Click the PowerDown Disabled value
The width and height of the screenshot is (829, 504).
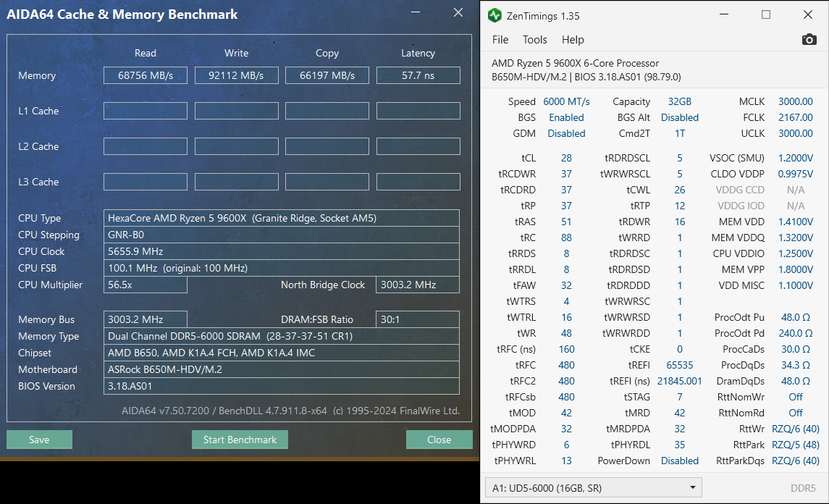[679, 461]
